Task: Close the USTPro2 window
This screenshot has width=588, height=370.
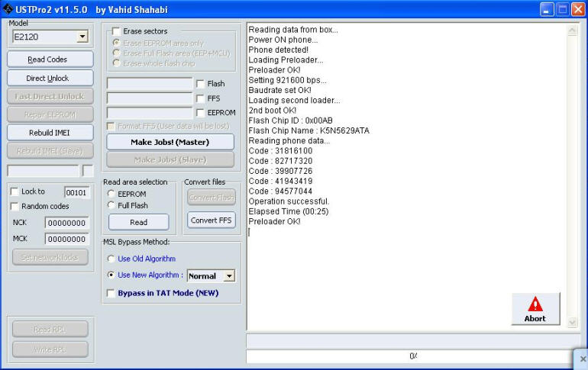Action: [x=577, y=9]
